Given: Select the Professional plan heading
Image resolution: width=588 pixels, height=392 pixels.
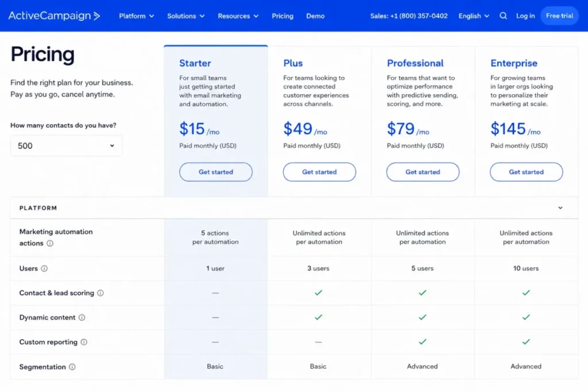Looking at the screenshot, I should 415,63.
